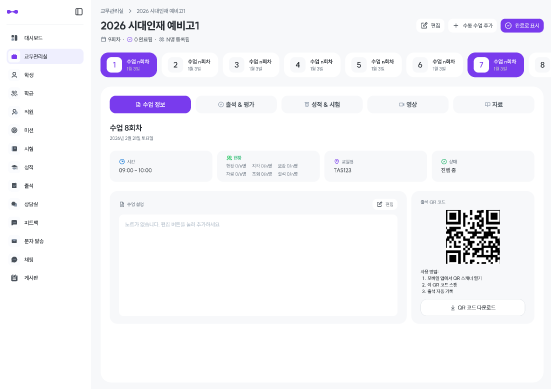Click the QR 코드 다운로드 button

(x=473, y=308)
